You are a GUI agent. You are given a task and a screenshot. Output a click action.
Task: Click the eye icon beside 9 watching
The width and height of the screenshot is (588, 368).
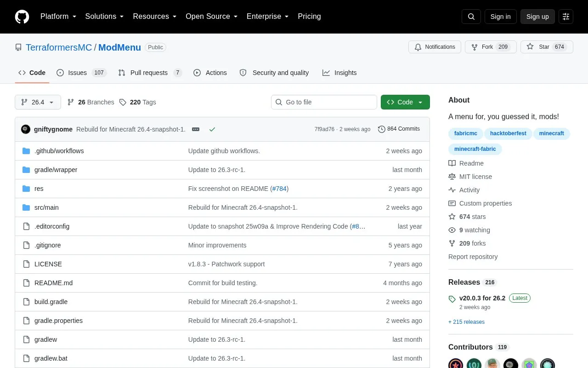[x=452, y=230]
